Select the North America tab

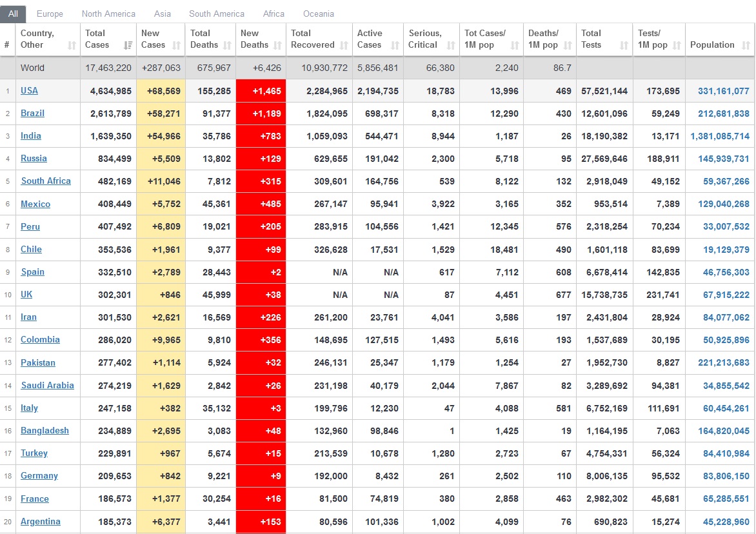point(108,14)
